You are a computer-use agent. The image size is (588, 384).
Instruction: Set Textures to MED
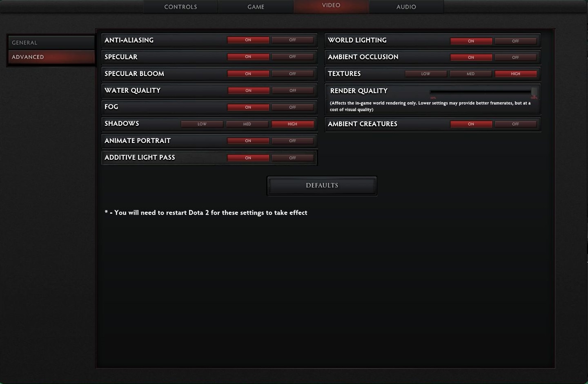pyautogui.click(x=471, y=74)
